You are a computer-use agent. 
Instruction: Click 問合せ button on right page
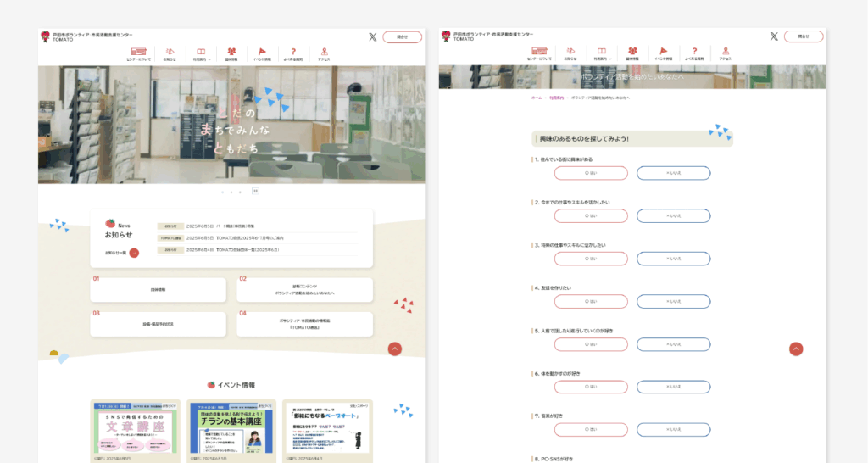[804, 36]
